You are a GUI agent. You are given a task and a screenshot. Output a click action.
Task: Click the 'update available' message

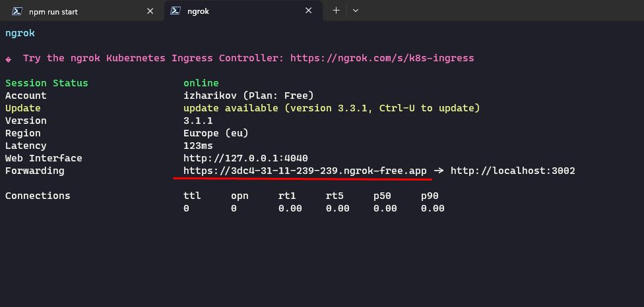coord(331,108)
